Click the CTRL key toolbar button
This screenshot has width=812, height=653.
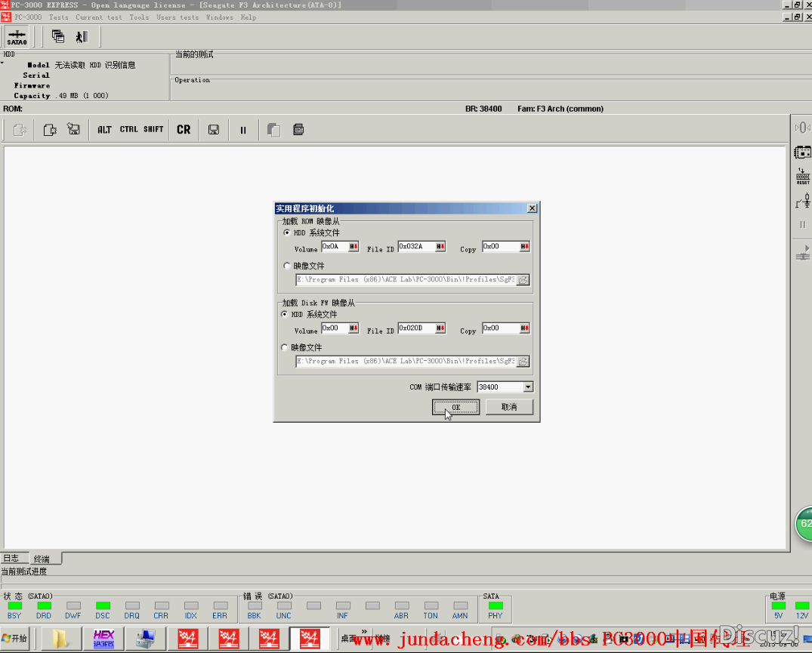point(128,130)
